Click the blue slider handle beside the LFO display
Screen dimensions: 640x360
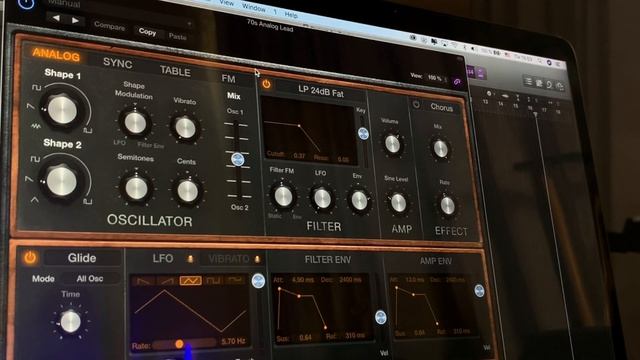(258, 281)
